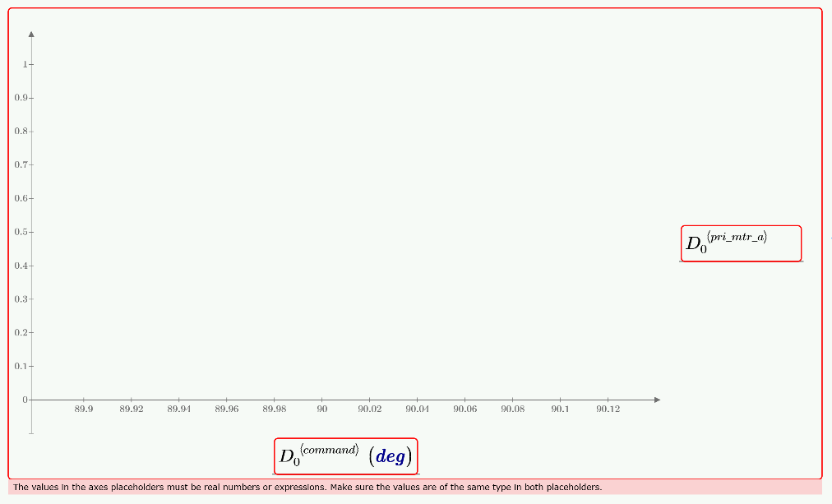The height and width of the screenshot is (504, 832).
Task: Select the 90.04 tick label on x-axis
Action: tap(416, 408)
